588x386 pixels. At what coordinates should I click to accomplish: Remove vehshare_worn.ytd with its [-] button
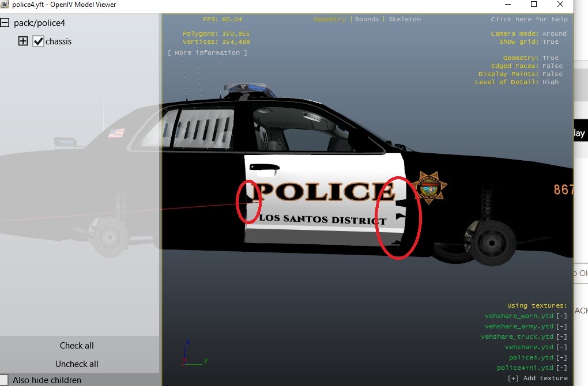coord(561,316)
